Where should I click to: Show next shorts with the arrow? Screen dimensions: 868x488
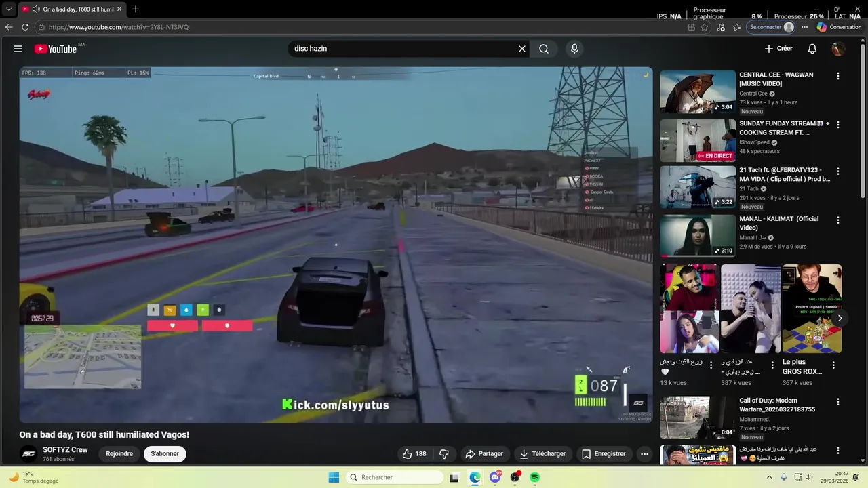(x=840, y=318)
